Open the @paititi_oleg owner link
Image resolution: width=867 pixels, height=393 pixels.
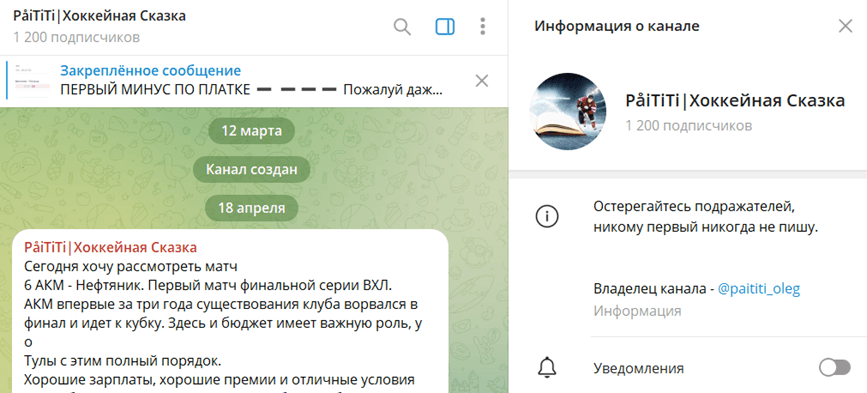759,289
